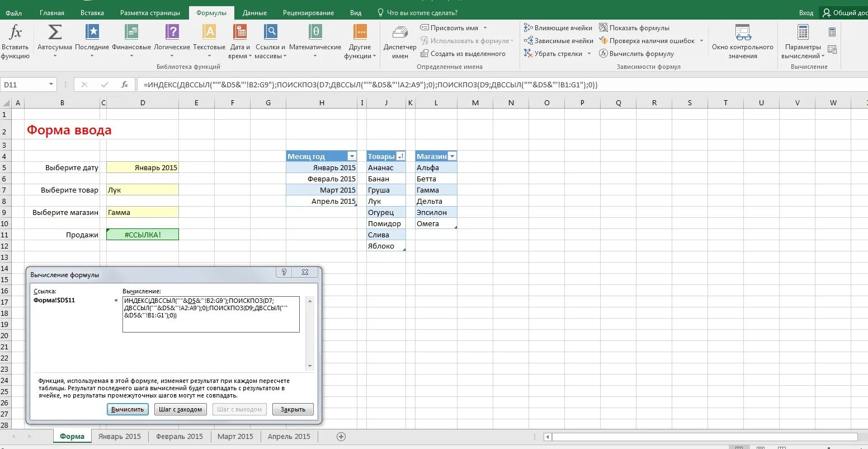Click the Calculate Now calculator icon
Screen dimensions: 868x449
click(832, 32)
